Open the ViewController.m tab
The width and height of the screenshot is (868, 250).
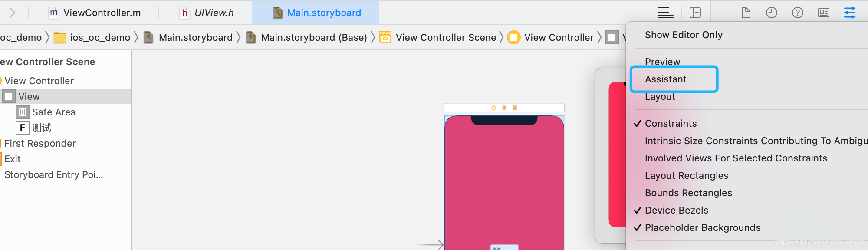[x=95, y=13]
